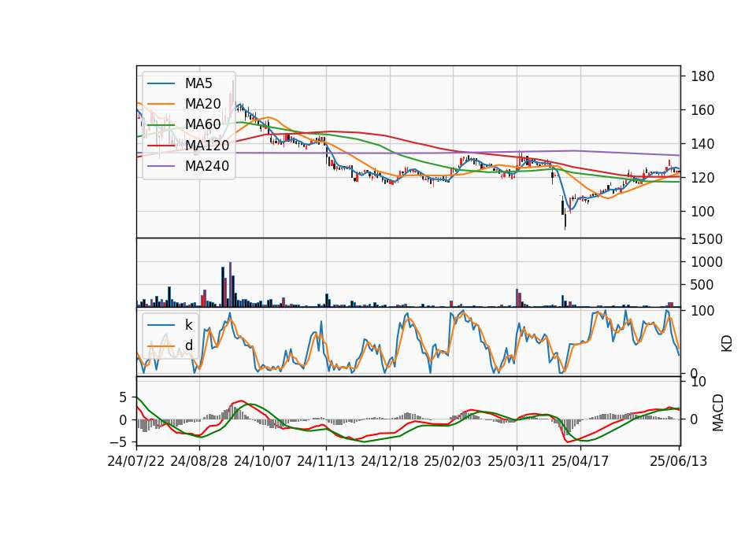The image size is (756, 543).
Task: Click the MA5 legend entry
Action: pos(198,83)
